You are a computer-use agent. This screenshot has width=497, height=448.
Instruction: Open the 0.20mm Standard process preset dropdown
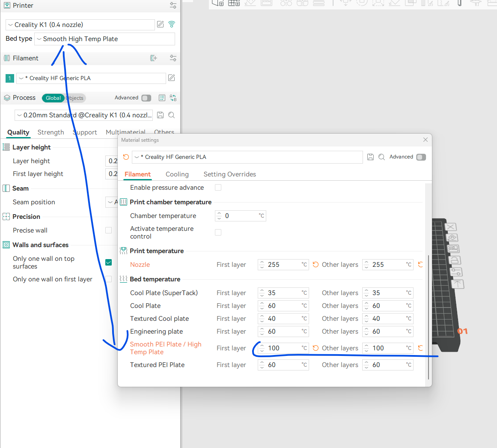pos(84,115)
